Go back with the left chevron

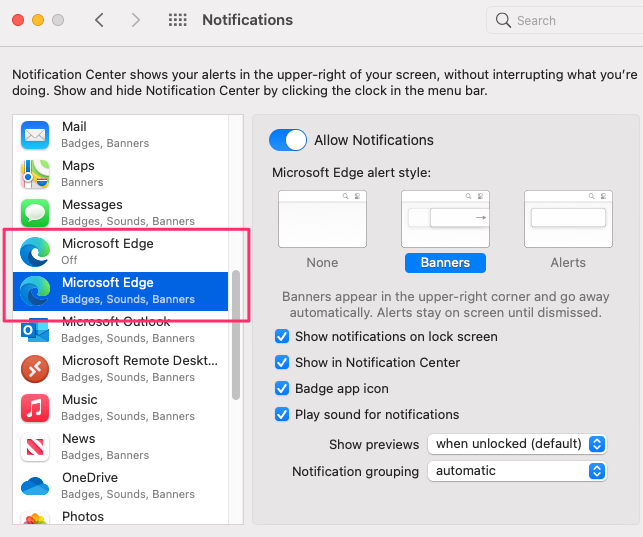click(99, 20)
